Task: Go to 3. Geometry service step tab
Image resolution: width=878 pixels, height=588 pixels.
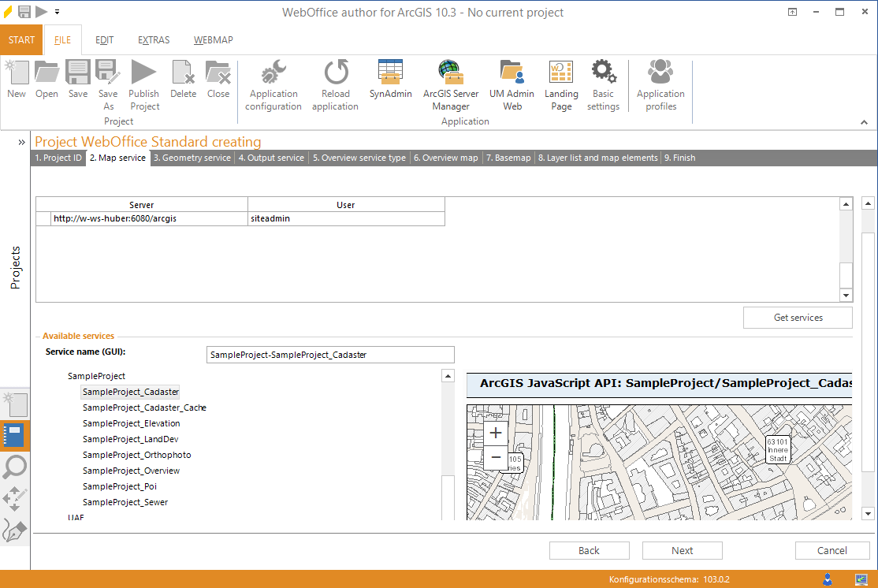Action: [192, 158]
